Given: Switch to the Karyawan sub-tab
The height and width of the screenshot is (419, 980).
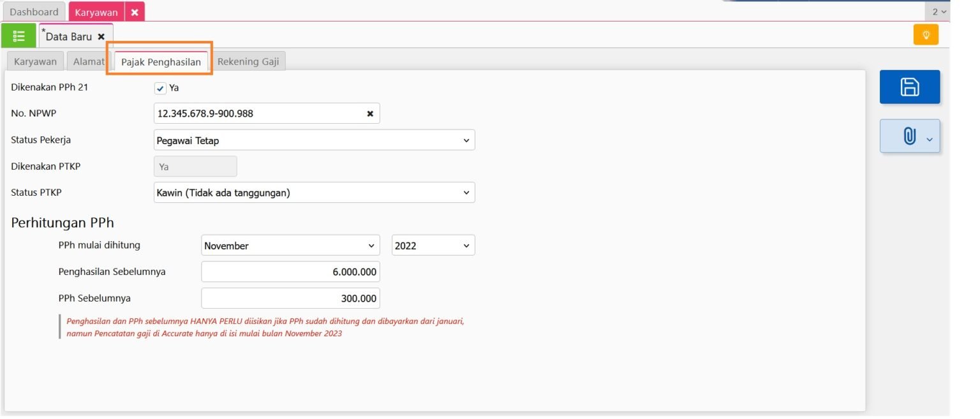Looking at the screenshot, I should (35, 62).
